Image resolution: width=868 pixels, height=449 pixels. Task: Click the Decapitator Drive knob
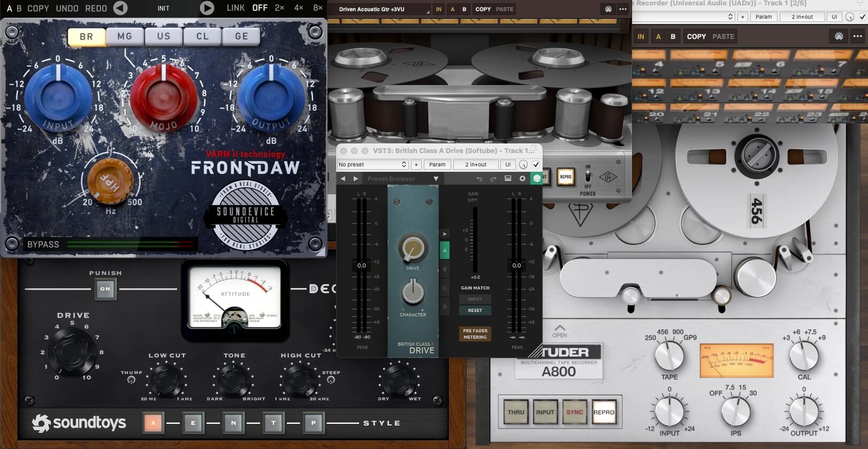click(x=72, y=351)
